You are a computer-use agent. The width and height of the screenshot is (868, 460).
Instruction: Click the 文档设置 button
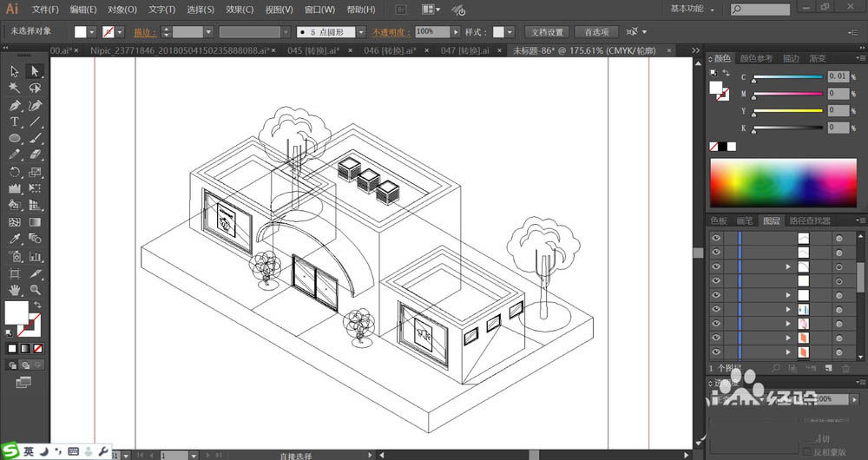[x=547, y=32]
